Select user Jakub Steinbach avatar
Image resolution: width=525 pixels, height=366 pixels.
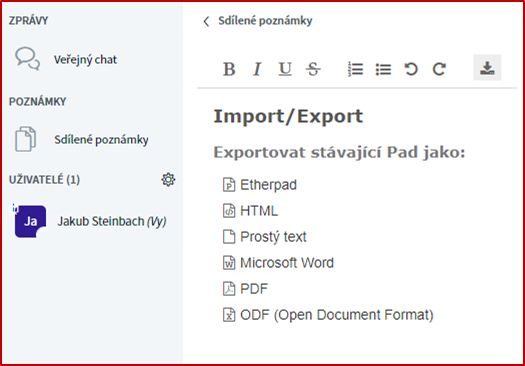click(30, 221)
